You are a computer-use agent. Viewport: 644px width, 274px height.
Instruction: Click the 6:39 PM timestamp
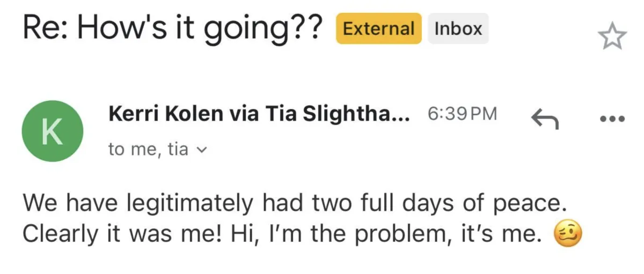[x=462, y=114]
